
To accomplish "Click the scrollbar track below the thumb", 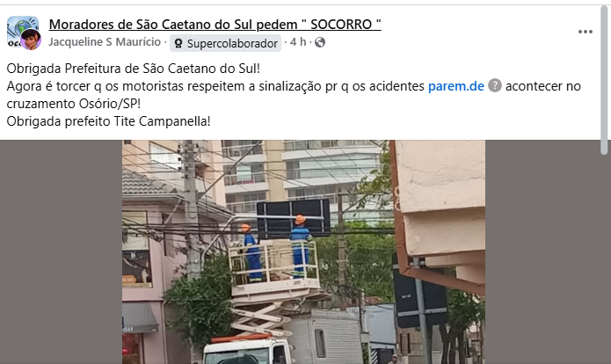I will (604, 259).
